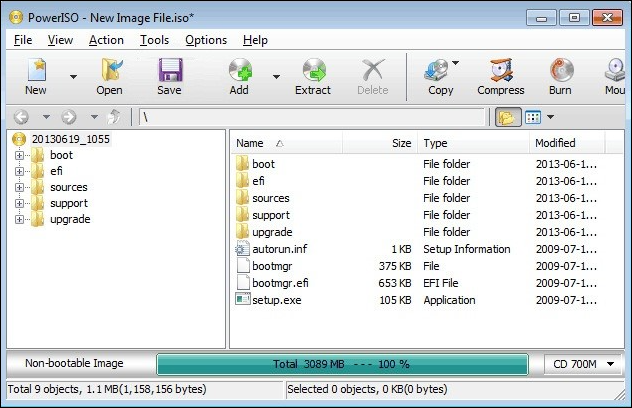Open the Action menu
632x408 pixels.
tap(106, 40)
